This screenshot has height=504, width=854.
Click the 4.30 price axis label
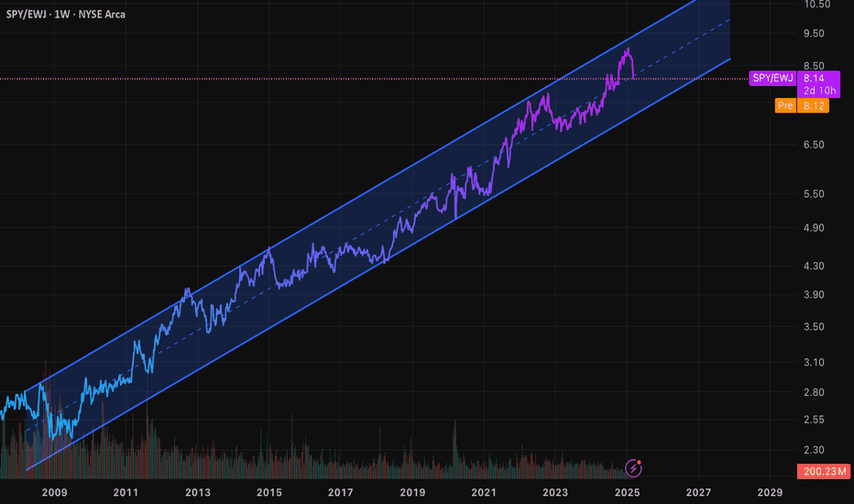pos(814,267)
